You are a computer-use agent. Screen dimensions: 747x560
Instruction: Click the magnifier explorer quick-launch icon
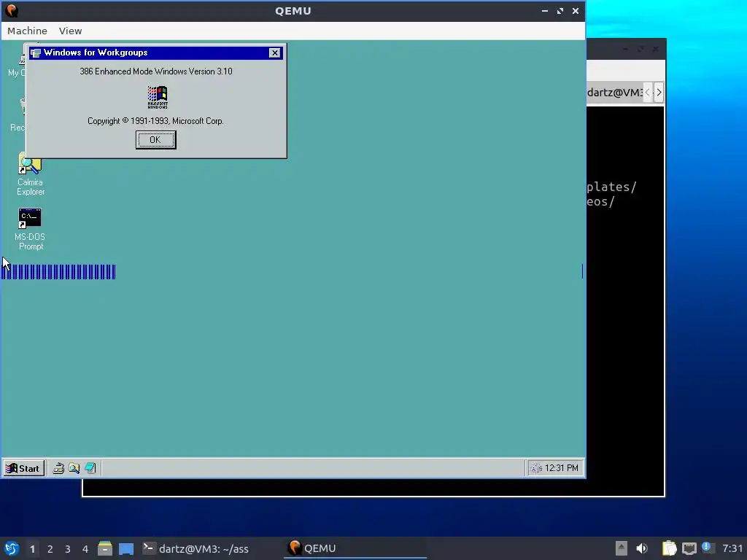coord(74,468)
